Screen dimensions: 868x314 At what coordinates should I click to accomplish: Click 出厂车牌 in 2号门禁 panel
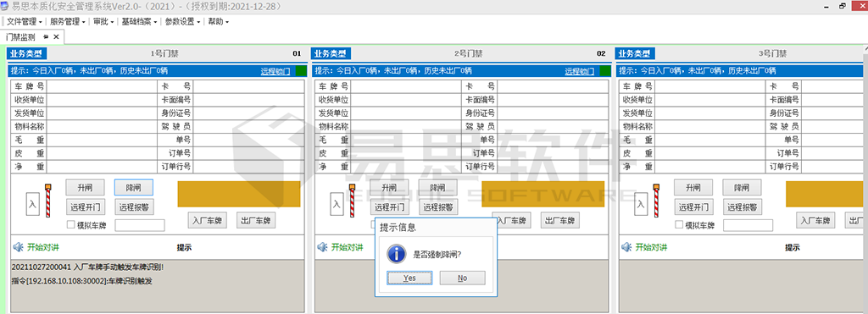coord(560,220)
